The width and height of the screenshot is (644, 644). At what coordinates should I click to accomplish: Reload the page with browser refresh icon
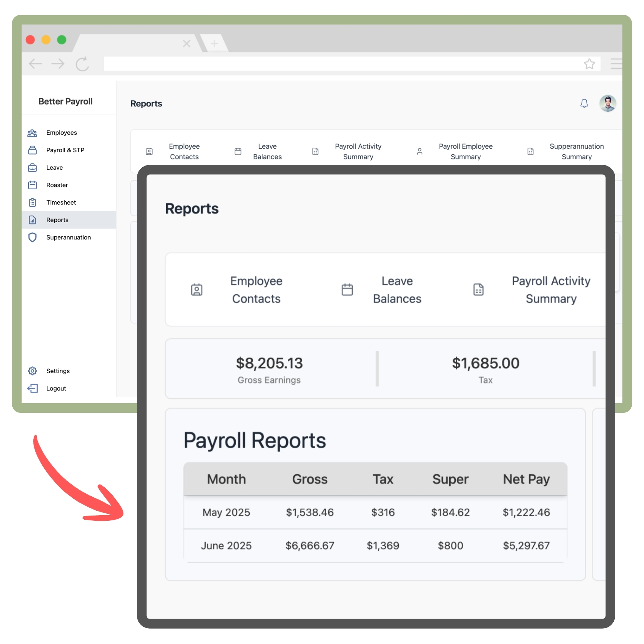coord(82,64)
